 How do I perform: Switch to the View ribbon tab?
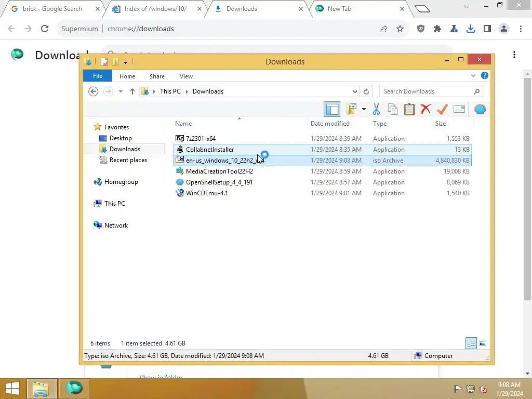tap(186, 76)
